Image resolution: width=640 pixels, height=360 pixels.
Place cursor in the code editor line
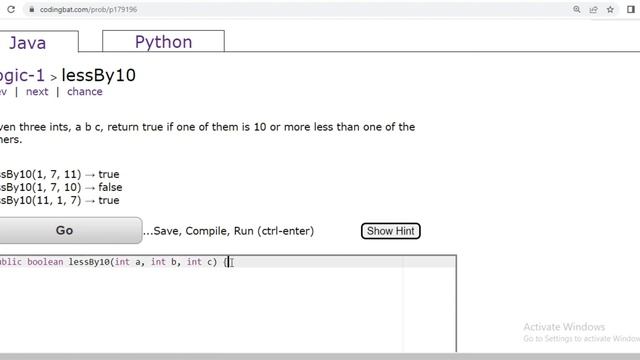[227, 262]
